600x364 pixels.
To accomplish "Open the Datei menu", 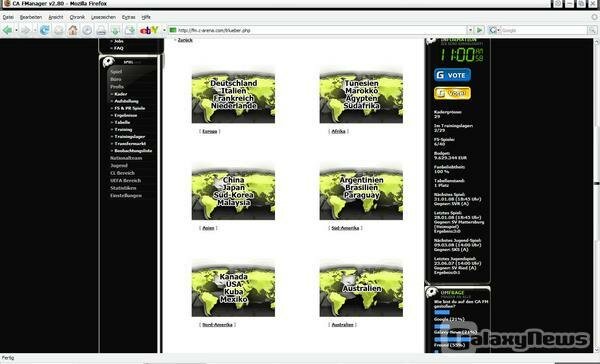I will point(8,17).
